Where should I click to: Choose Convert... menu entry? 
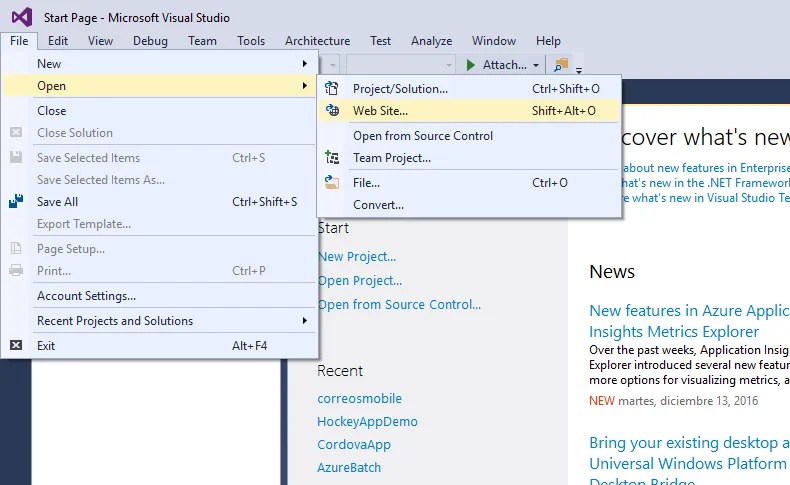pos(469,204)
